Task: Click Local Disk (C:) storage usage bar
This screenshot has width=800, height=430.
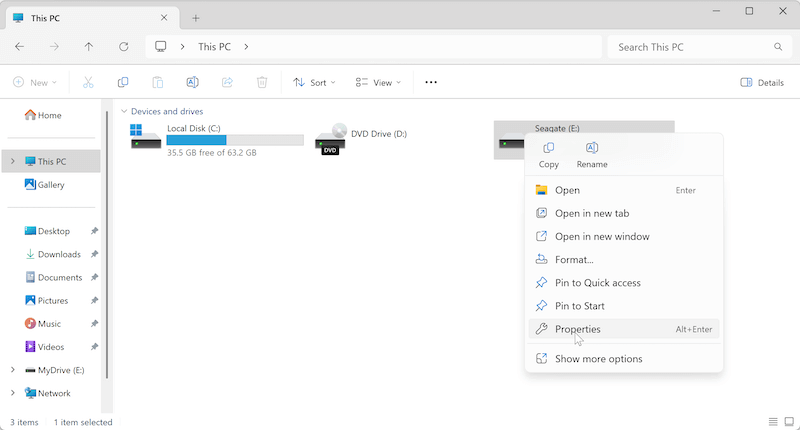Action: click(235, 140)
